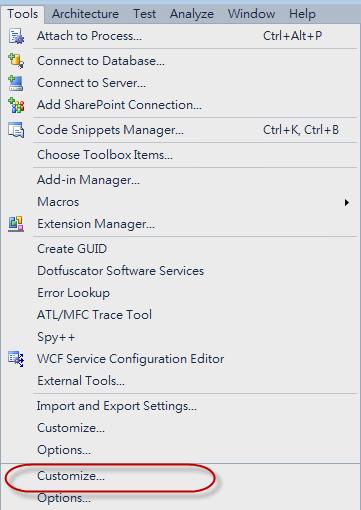Click the Add SharePoint Connection icon
Image resolution: width=361 pixels, height=510 pixels.
click(x=16, y=105)
